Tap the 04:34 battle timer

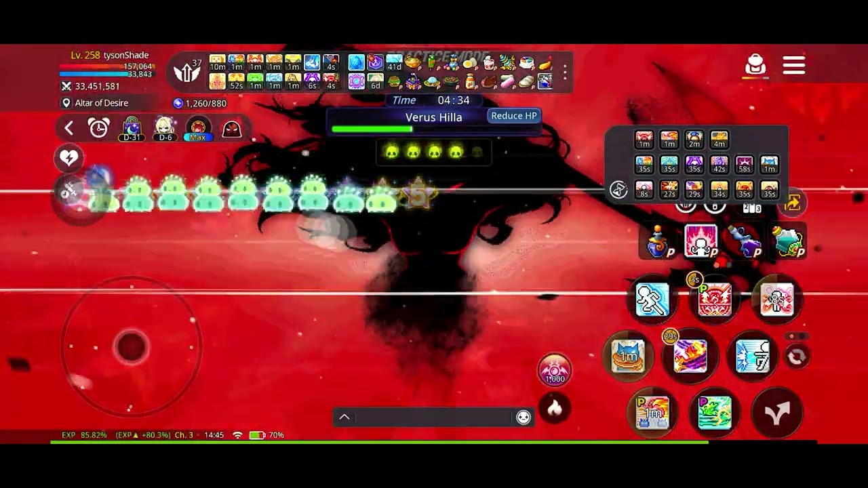point(454,100)
